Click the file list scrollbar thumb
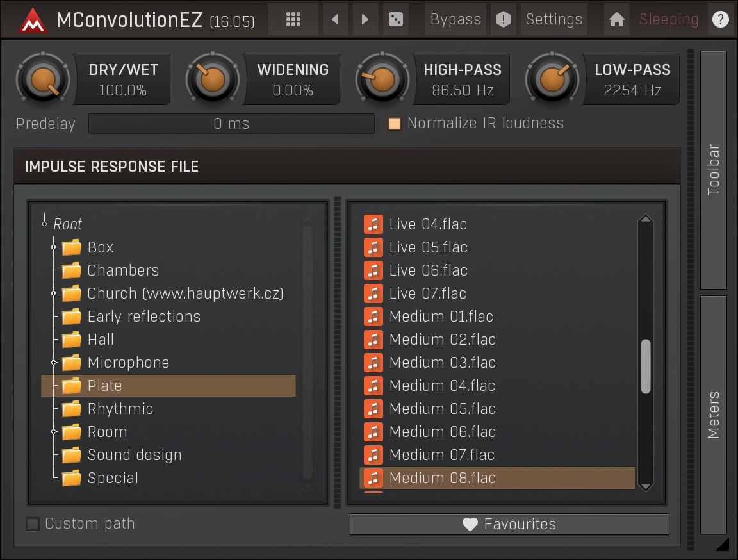This screenshot has width=738, height=560. coord(646,366)
